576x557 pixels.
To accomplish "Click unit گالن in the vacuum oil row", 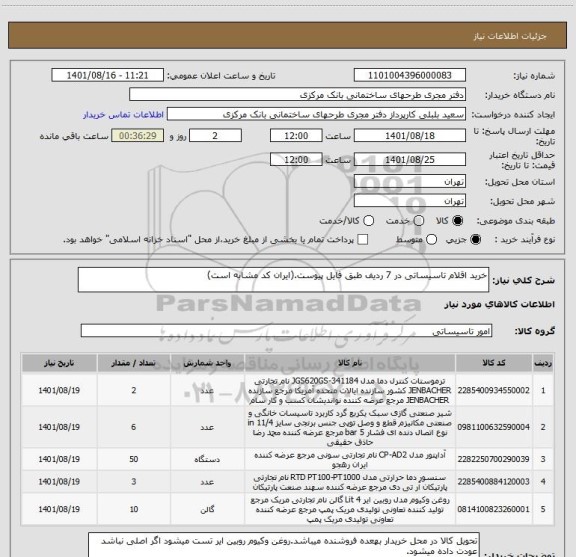I will (207, 510).
